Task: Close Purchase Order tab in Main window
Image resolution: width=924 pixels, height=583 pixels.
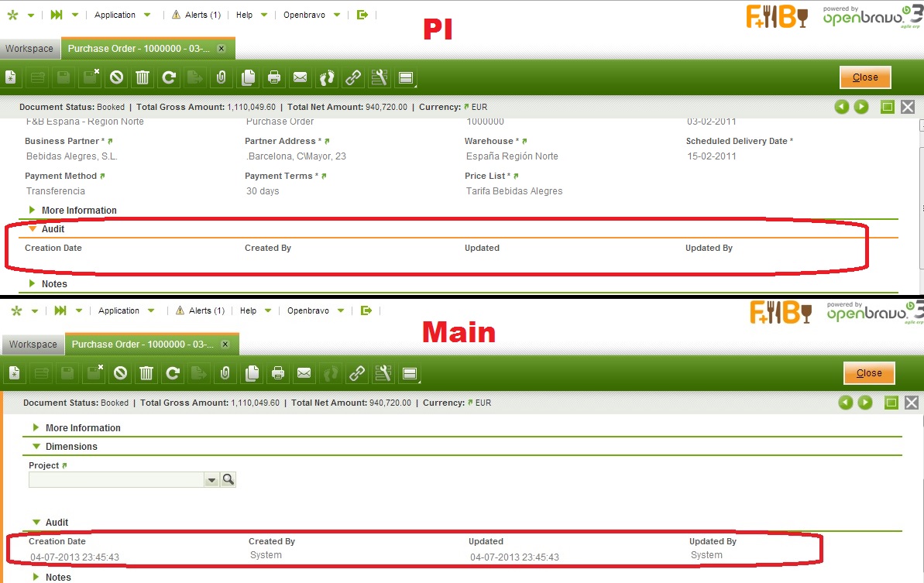Action: (x=225, y=344)
